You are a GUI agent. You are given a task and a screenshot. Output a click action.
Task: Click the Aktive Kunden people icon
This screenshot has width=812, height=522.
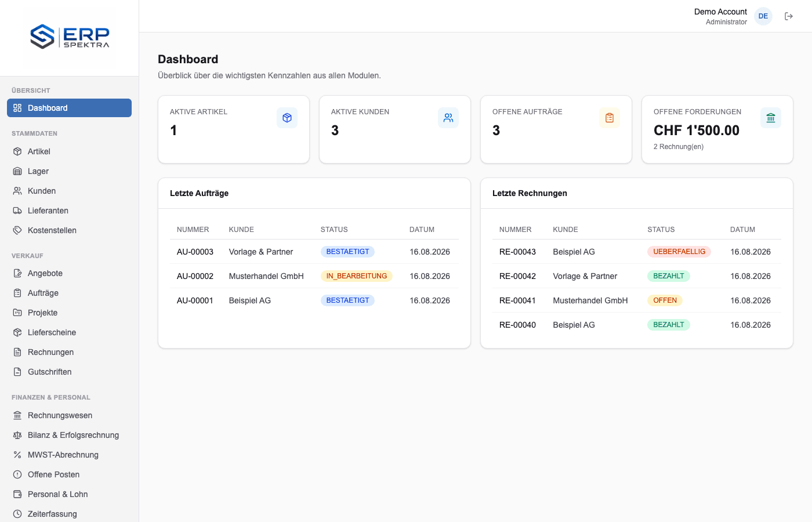point(448,118)
